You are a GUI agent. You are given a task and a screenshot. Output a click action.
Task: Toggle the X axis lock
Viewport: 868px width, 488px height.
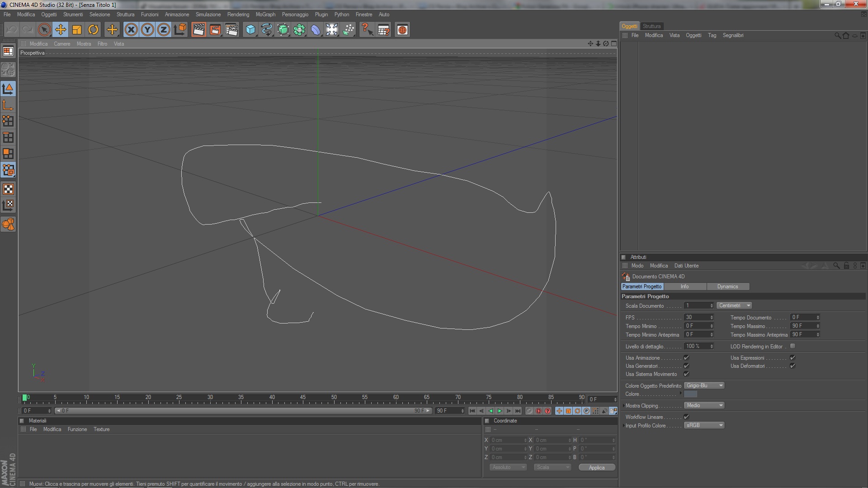tap(131, 30)
